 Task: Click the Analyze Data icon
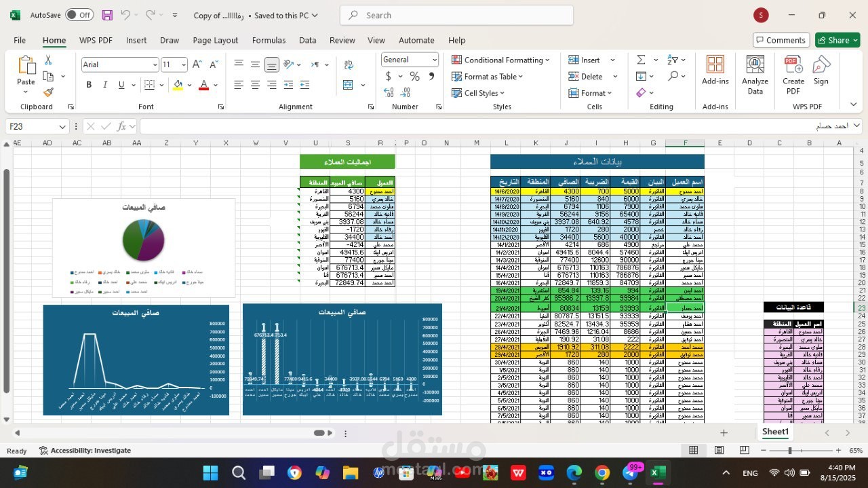point(755,75)
